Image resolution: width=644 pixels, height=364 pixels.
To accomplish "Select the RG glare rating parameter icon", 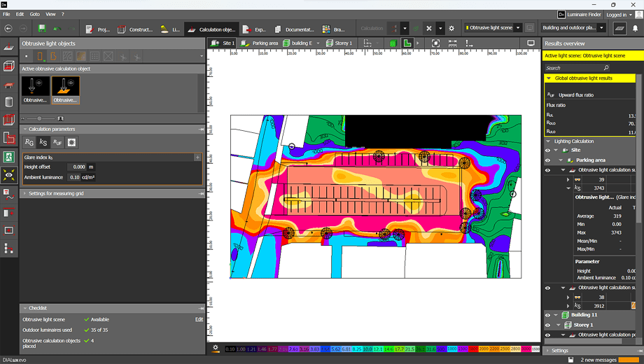I will (29, 143).
